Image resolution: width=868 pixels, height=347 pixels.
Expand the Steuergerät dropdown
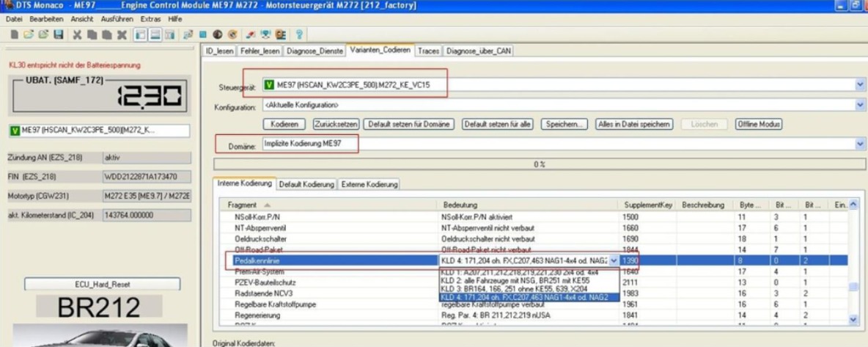860,86
